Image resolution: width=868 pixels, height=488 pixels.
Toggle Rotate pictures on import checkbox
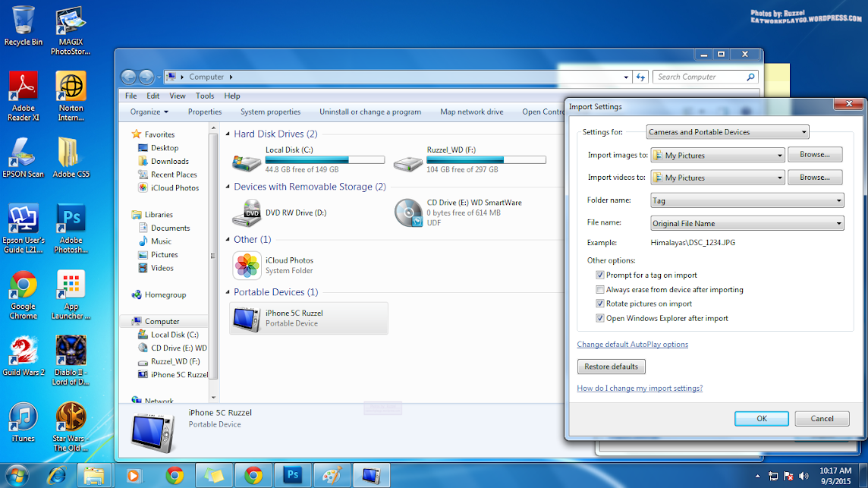[599, 304]
